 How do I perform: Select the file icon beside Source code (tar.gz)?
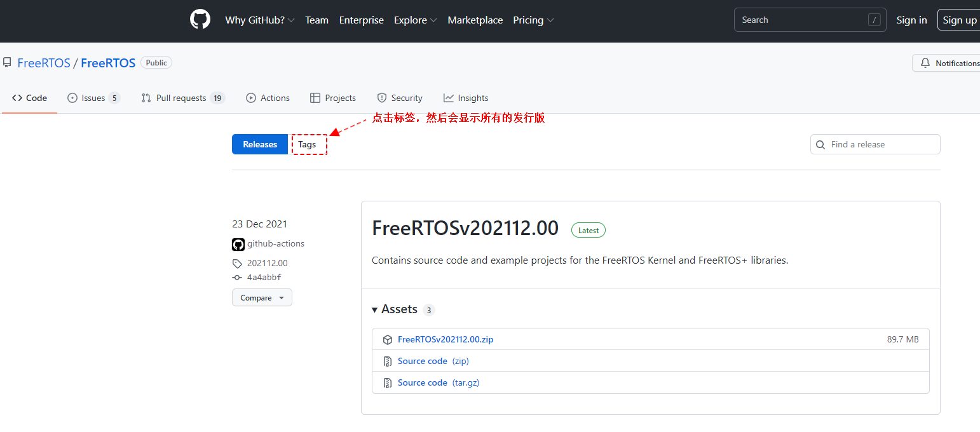[x=388, y=383]
